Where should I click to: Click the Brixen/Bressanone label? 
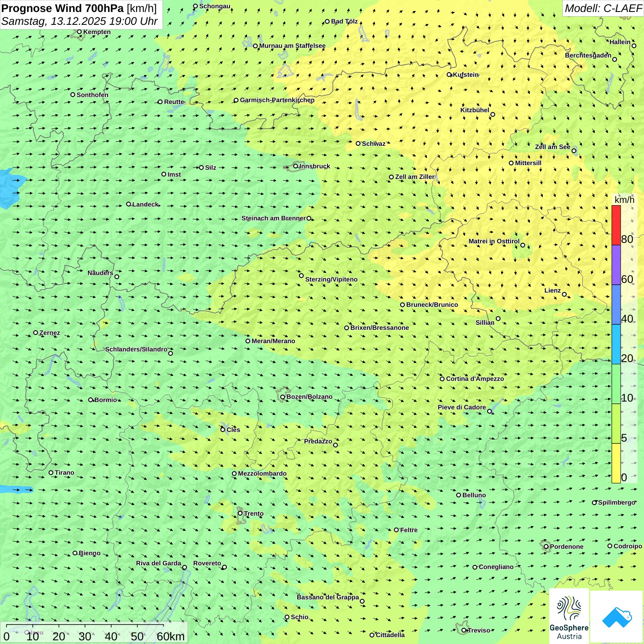pos(379,328)
